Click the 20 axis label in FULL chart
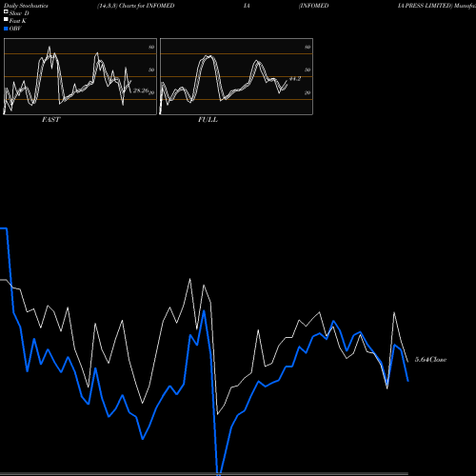Viewport: 476px width, 476px height. [307, 93]
